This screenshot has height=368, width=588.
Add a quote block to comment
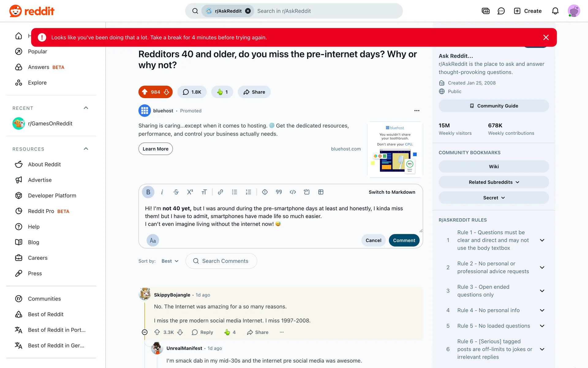pyautogui.click(x=279, y=192)
